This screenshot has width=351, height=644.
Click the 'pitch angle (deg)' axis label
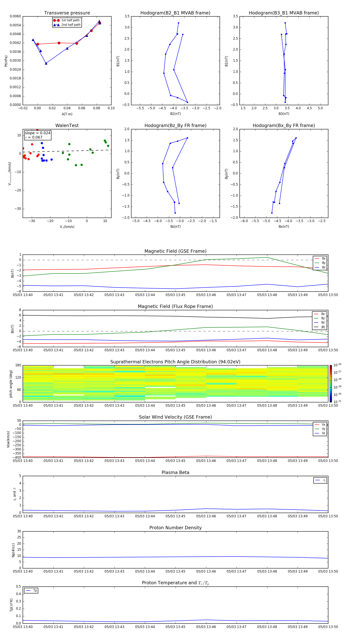click(x=11, y=384)
